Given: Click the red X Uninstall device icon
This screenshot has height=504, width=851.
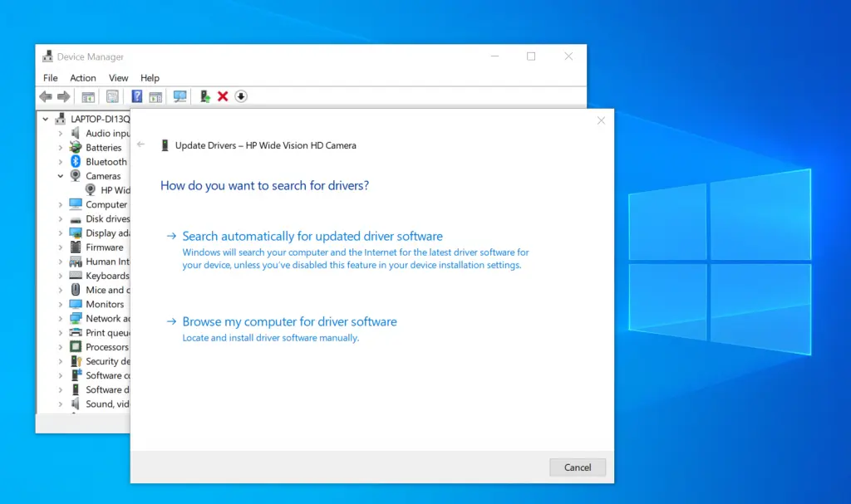Looking at the screenshot, I should coord(223,96).
